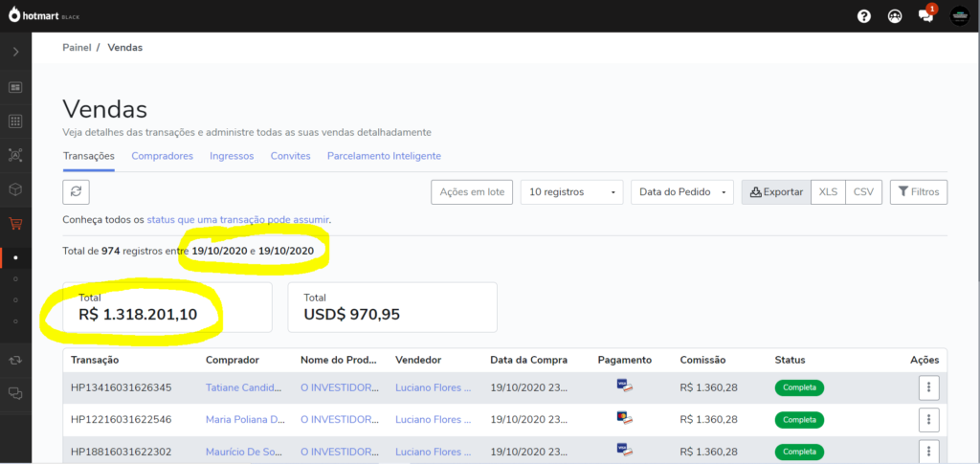Screen dimensions: 980x464
Task: Open the recurring arrows sidebar icon
Action: click(15, 361)
